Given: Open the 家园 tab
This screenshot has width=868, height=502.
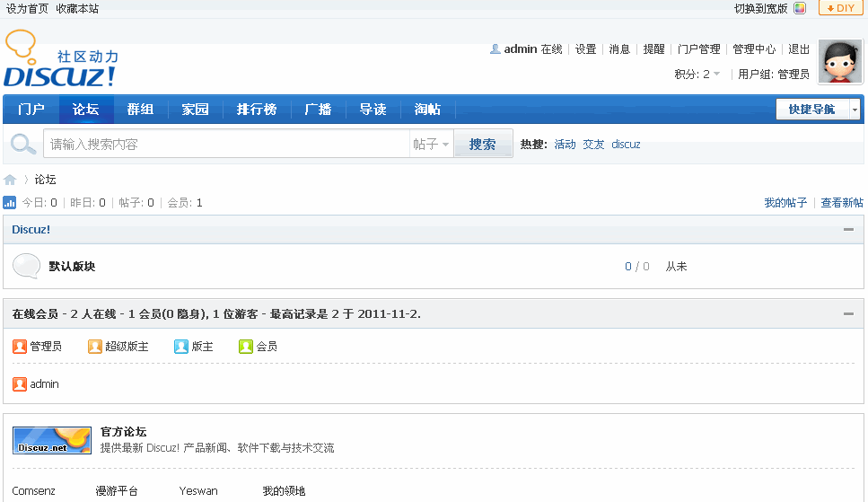Looking at the screenshot, I should click(x=196, y=110).
